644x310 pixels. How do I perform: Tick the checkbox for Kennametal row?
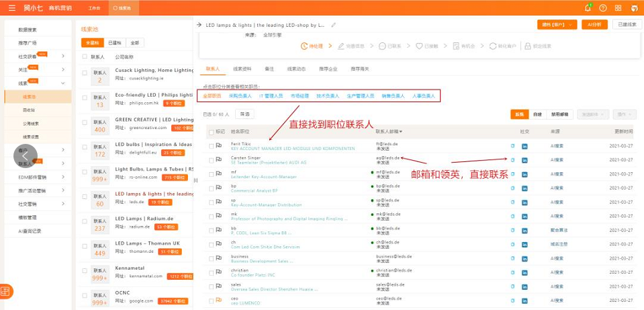point(85,270)
